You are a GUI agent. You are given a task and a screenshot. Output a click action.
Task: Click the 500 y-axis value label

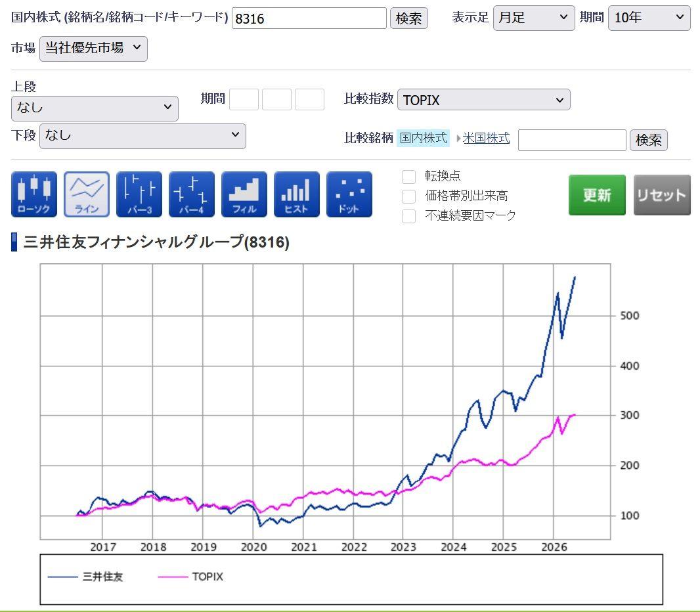[x=630, y=316]
